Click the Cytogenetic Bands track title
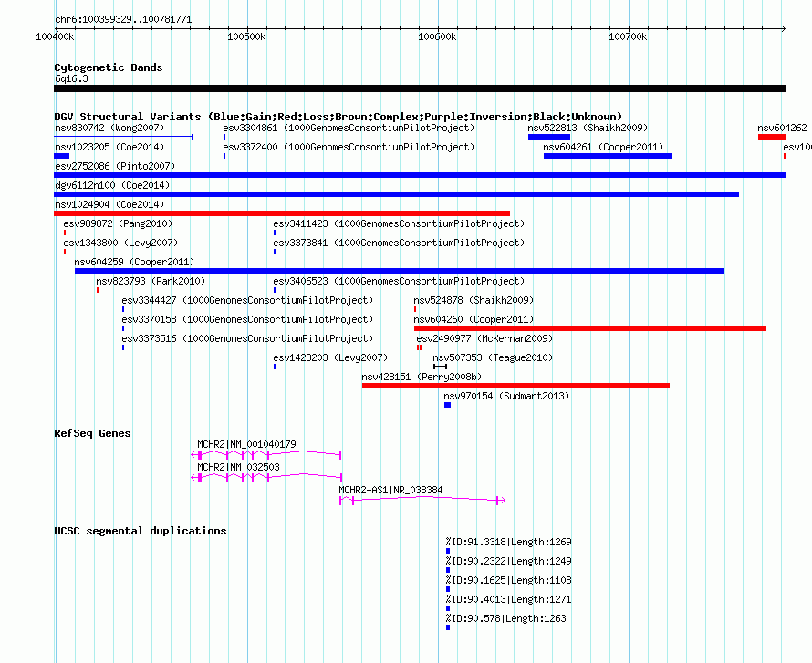 tap(109, 67)
